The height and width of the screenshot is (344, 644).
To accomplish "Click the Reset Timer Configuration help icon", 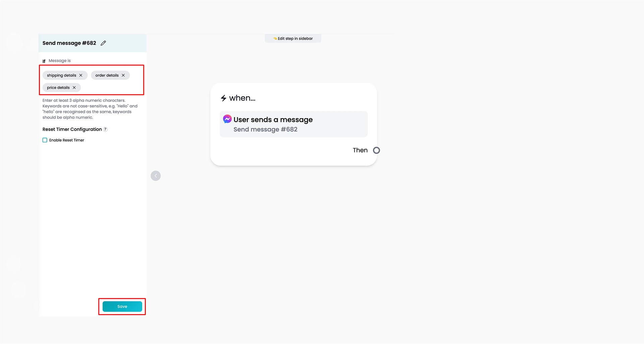I will point(105,130).
